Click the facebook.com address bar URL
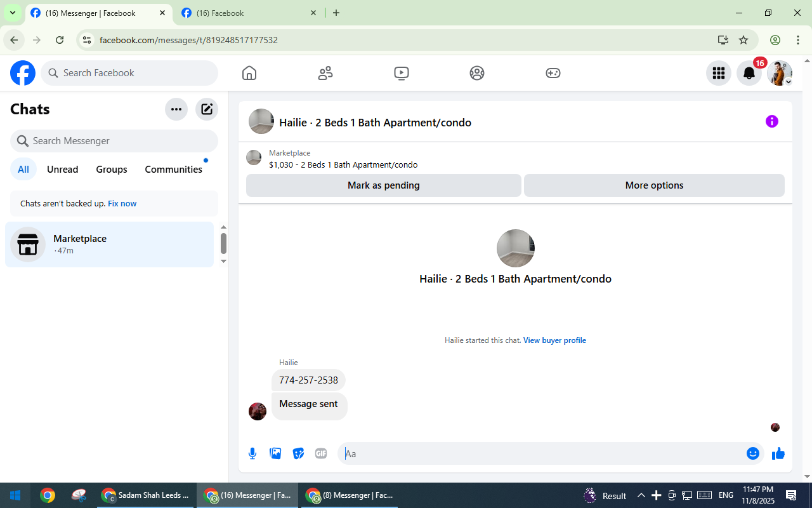812x508 pixels. [x=188, y=40]
